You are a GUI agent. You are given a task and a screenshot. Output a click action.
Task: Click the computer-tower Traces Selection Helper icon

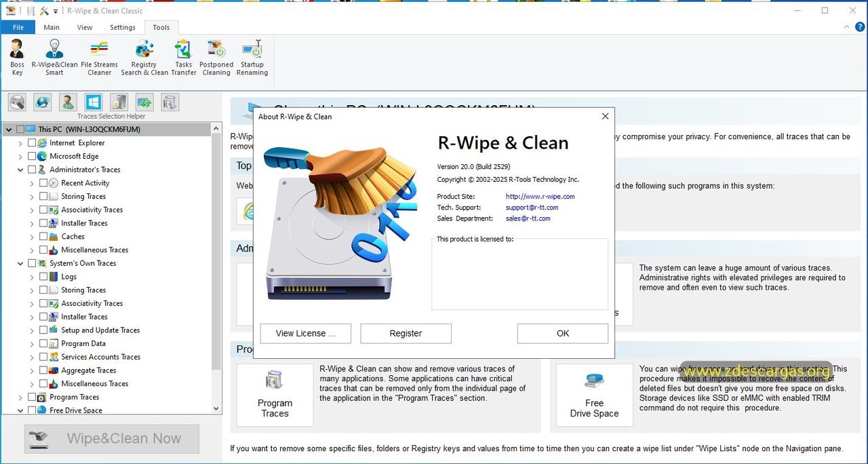(x=119, y=102)
